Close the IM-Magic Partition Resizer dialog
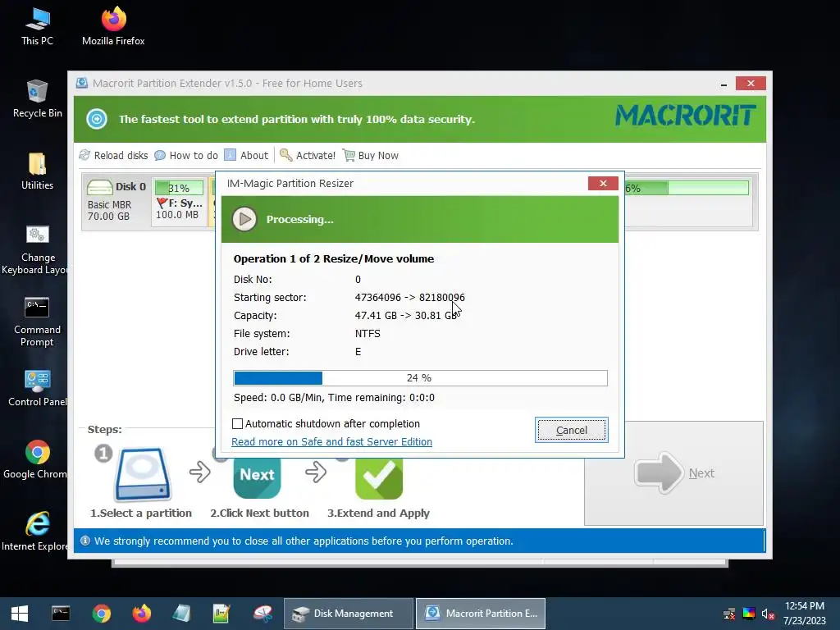 pyautogui.click(x=603, y=183)
